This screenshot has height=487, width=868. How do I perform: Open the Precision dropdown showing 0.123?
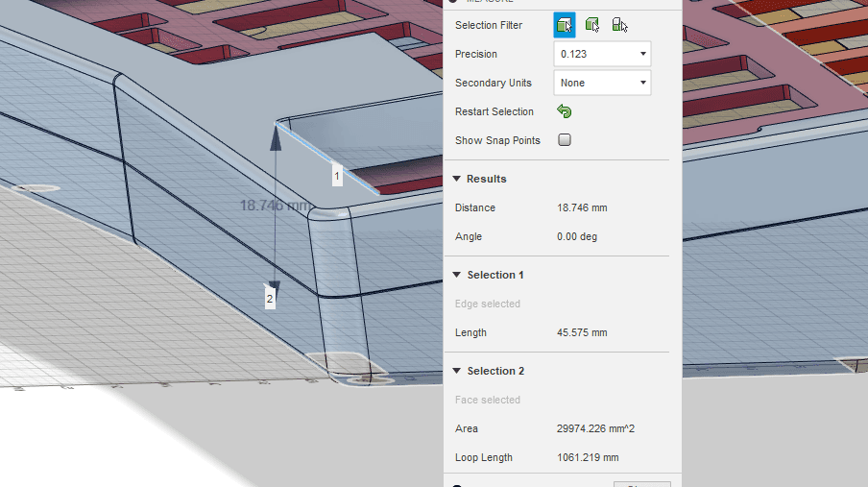(602, 54)
